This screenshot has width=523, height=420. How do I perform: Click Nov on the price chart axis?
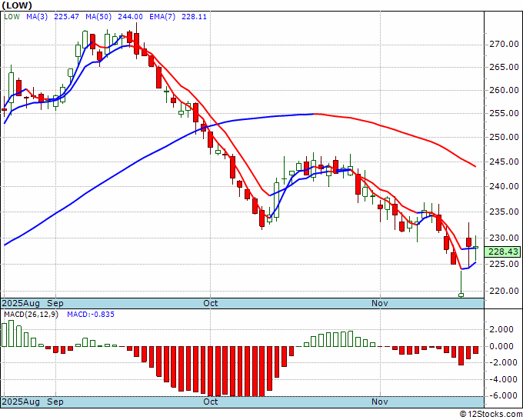[x=380, y=303]
